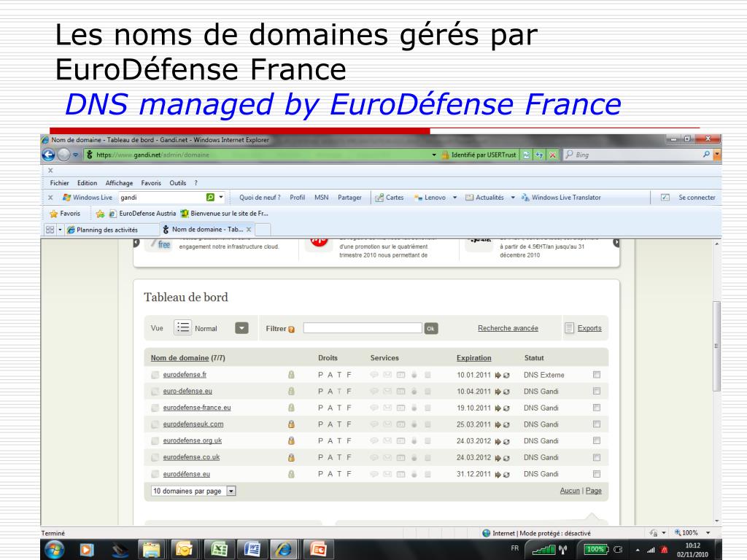
Task: Click the Favoris star icon
Action: [54, 214]
